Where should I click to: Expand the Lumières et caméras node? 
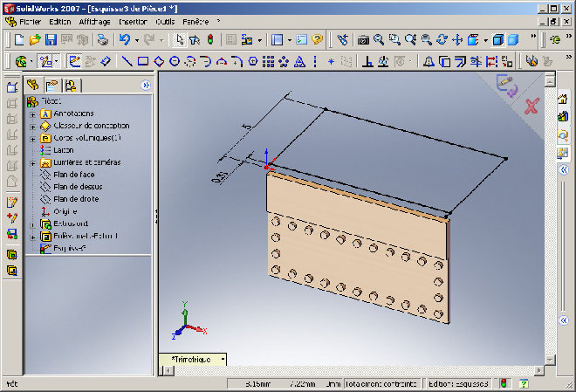(32, 163)
